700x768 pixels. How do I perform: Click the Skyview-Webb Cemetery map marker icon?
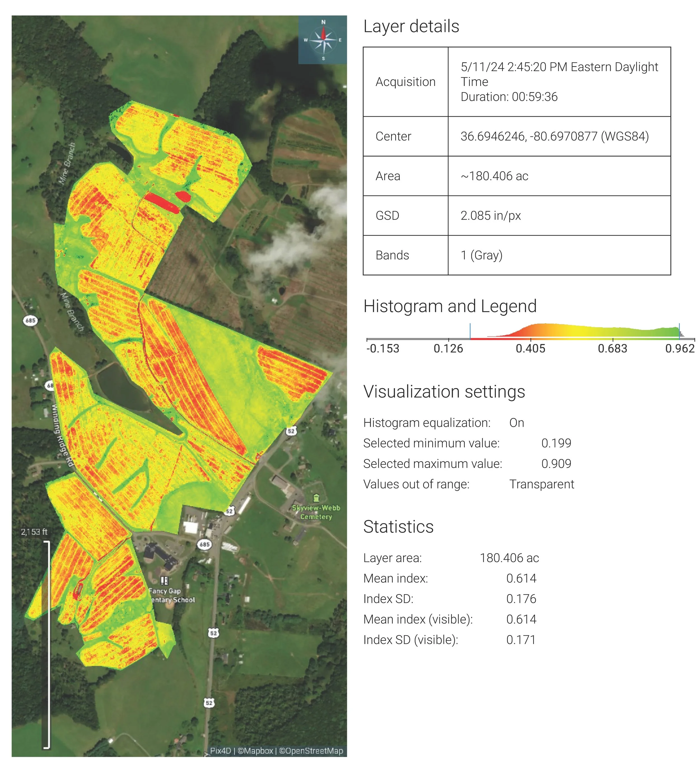point(316,497)
